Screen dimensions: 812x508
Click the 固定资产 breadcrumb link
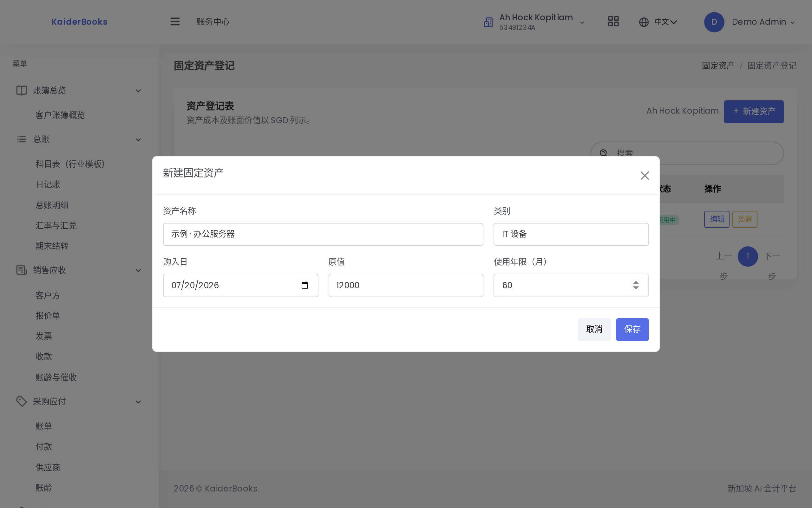tap(718, 65)
